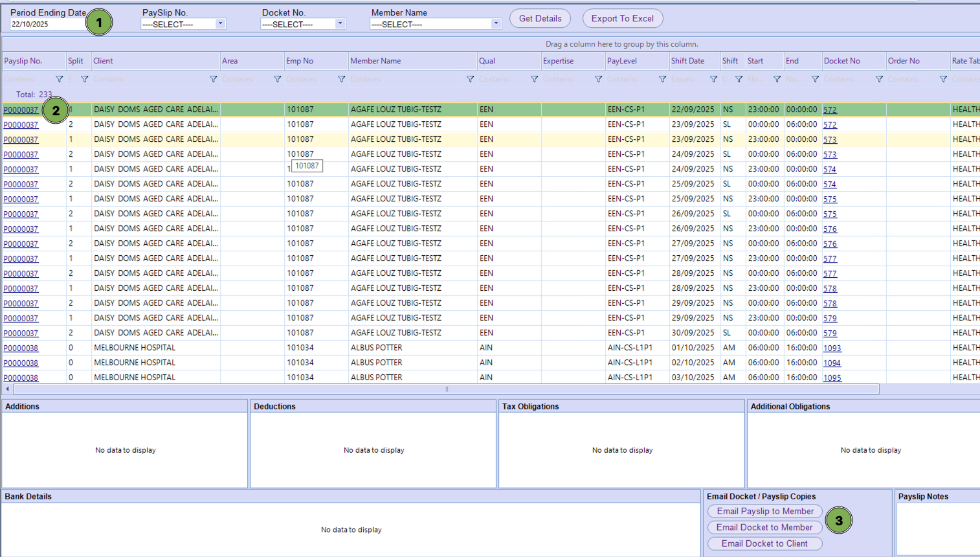Expand the PaySlip No. dropdown
This screenshot has height=557, width=980.
[x=220, y=24]
